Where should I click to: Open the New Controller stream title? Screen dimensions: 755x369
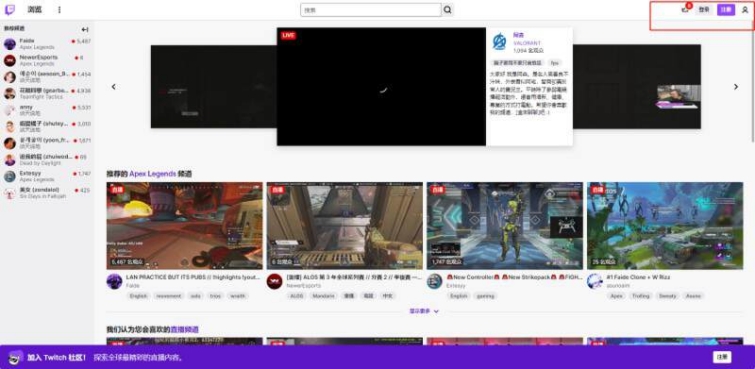pyautogui.click(x=514, y=277)
